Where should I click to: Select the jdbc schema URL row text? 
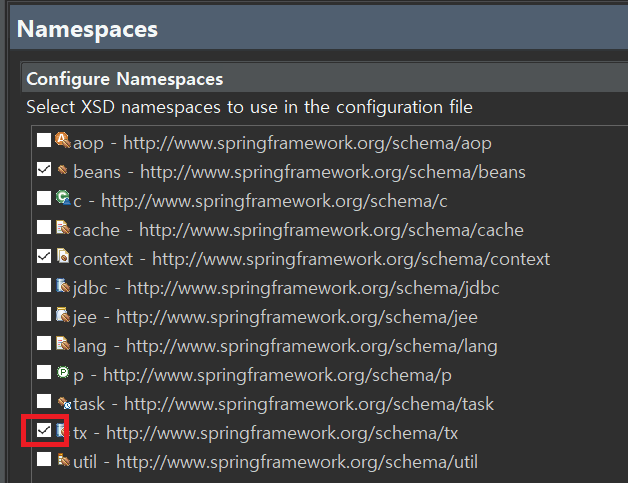coord(286,288)
